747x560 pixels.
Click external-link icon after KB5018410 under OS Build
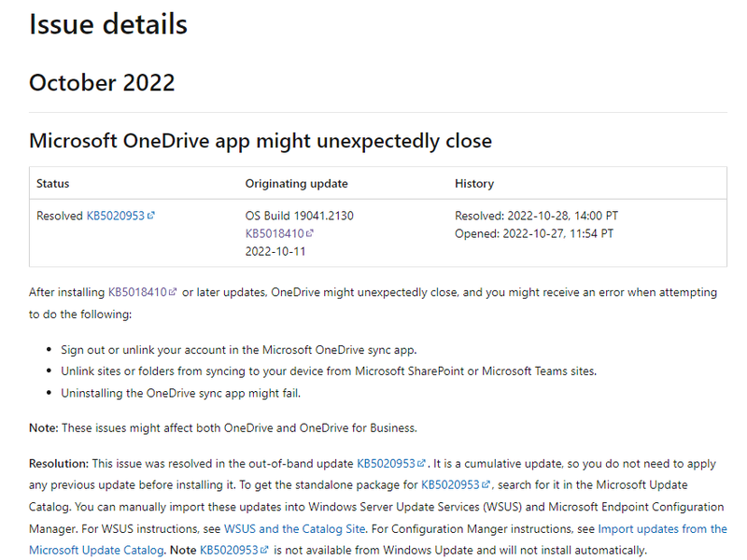click(310, 233)
